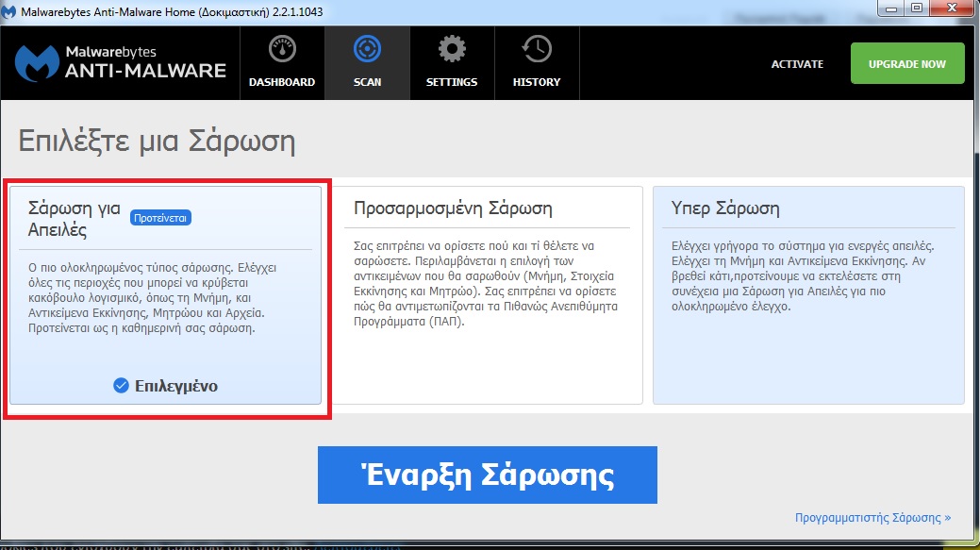Start scan with Έναρξη Σάρωσης button
This screenshot has height=550, width=980.
[x=488, y=475]
